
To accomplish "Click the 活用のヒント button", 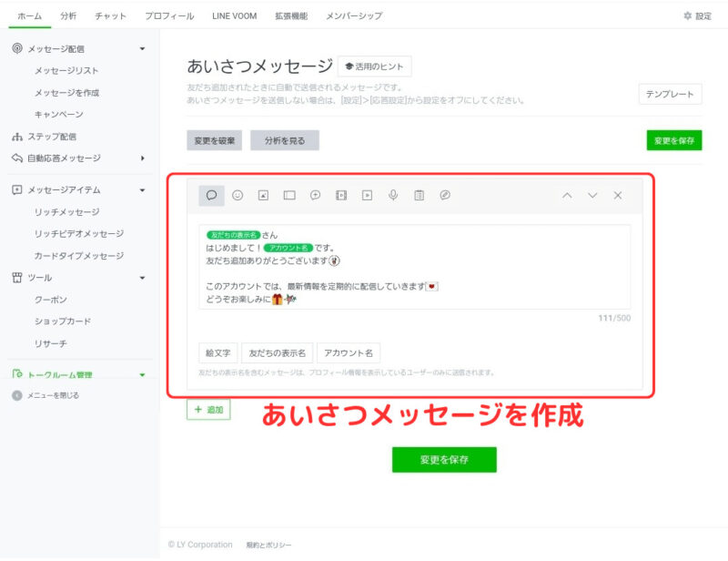I will tap(375, 66).
